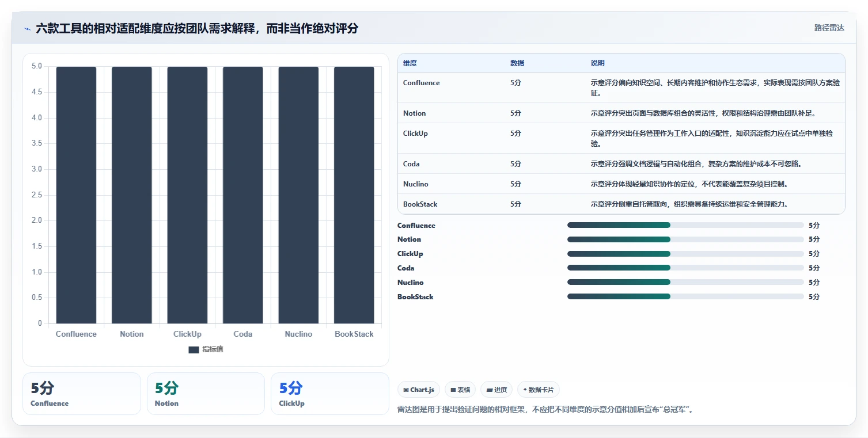Select the ClickUp name cell in the table
This screenshot has width=868, height=438.
coord(415,134)
